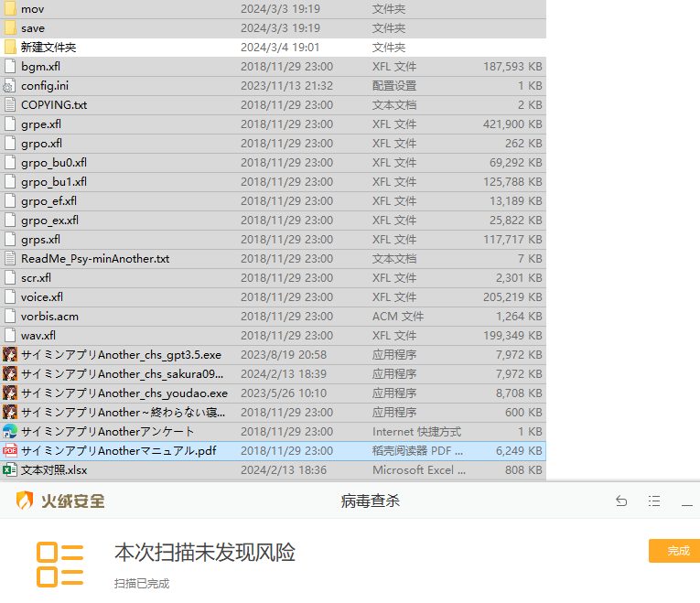
Task: Click the Huorong Security shield logo
Action: coord(25,501)
